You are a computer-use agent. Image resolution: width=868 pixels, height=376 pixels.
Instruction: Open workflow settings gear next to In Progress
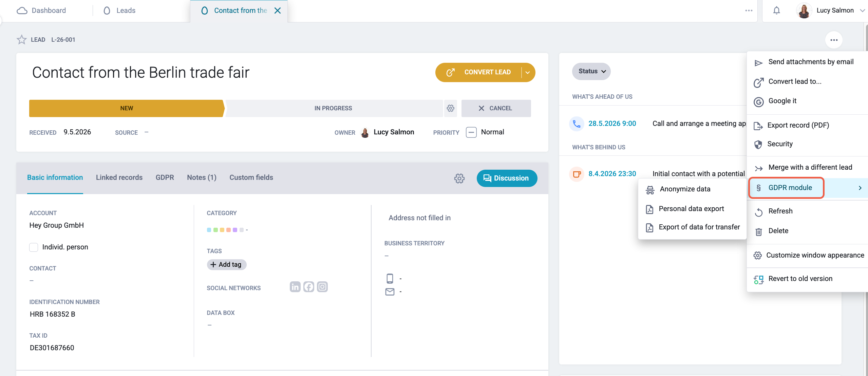(450, 108)
